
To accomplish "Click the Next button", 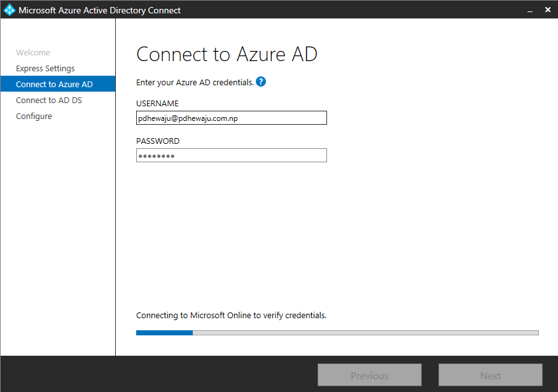I will (x=491, y=375).
